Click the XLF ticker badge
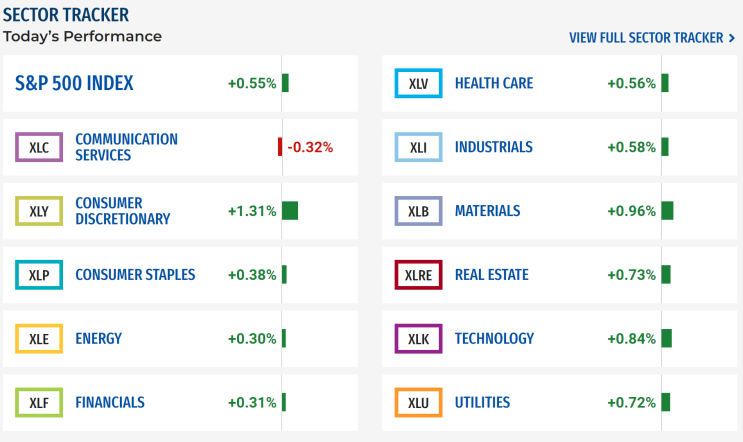 (x=40, y=402)
